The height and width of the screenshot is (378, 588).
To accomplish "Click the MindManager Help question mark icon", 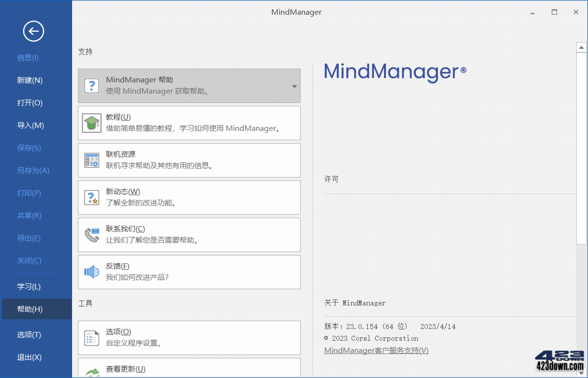I will [x=92, y=86].
